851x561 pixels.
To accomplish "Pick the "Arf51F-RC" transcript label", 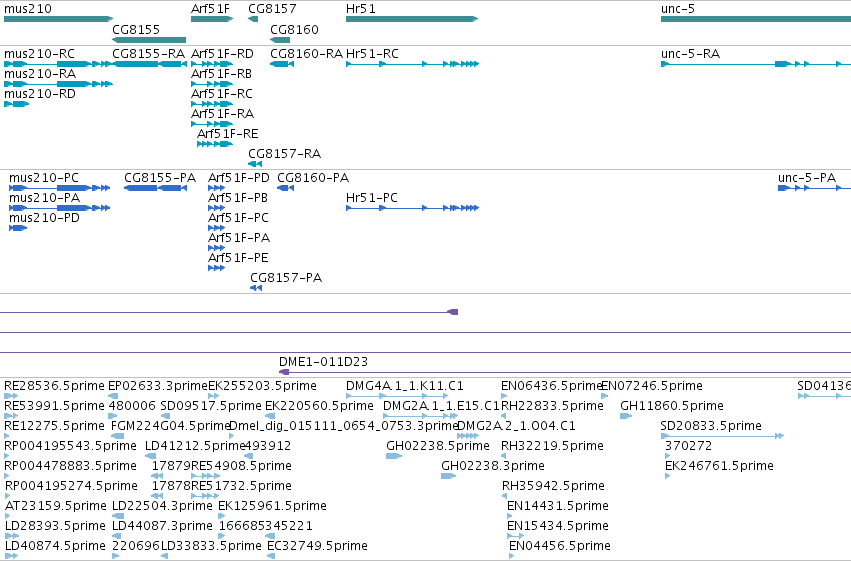I will [221, 94].
